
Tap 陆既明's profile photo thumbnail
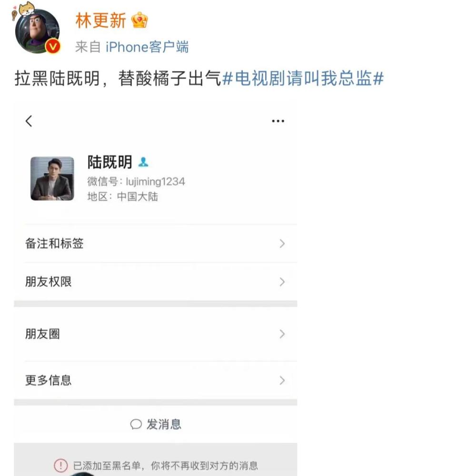(x=52, y=178)
